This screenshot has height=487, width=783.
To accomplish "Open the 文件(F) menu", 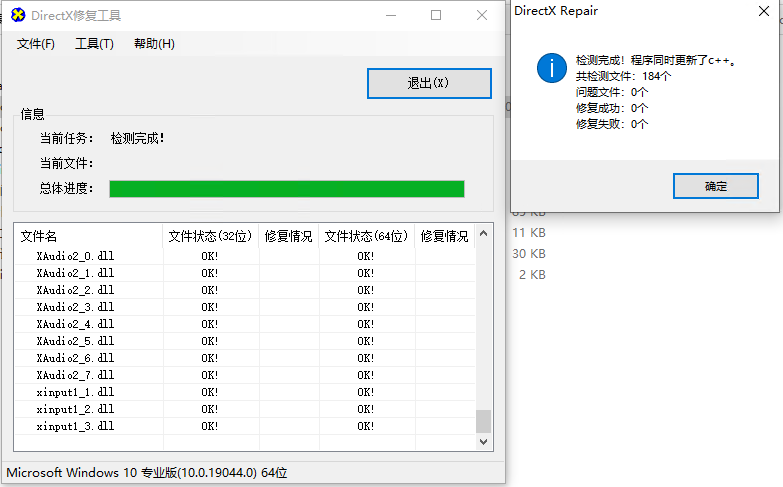I will click(35, 44).
